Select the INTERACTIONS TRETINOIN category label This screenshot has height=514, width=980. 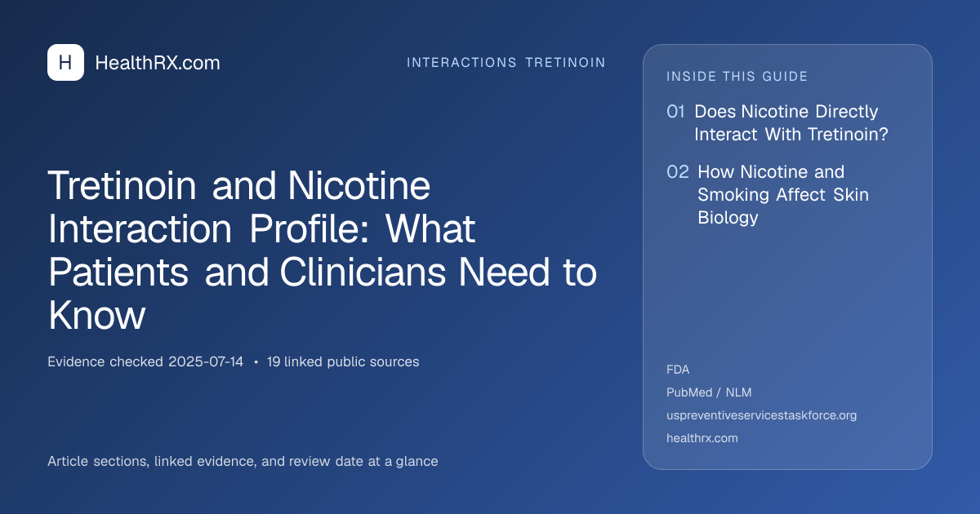coord(506,63)
